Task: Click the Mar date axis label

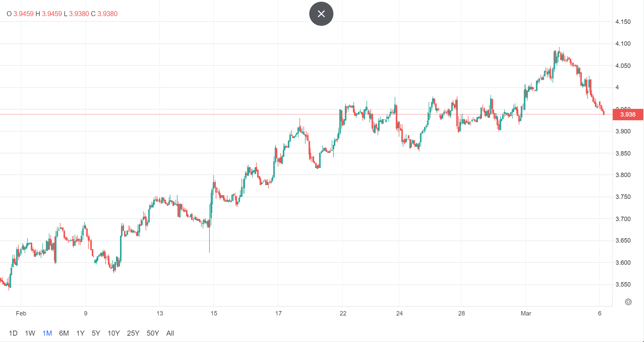Action: point(526,313)
